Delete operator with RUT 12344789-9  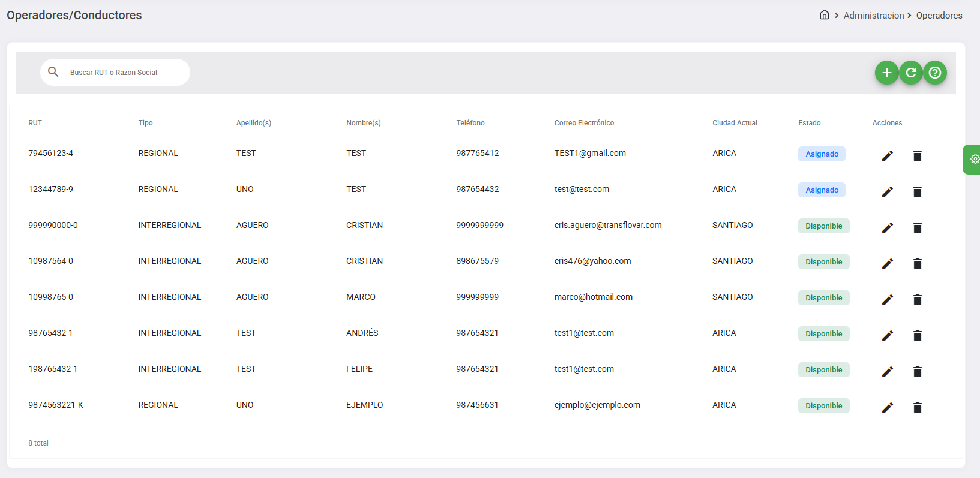point(917,192)
